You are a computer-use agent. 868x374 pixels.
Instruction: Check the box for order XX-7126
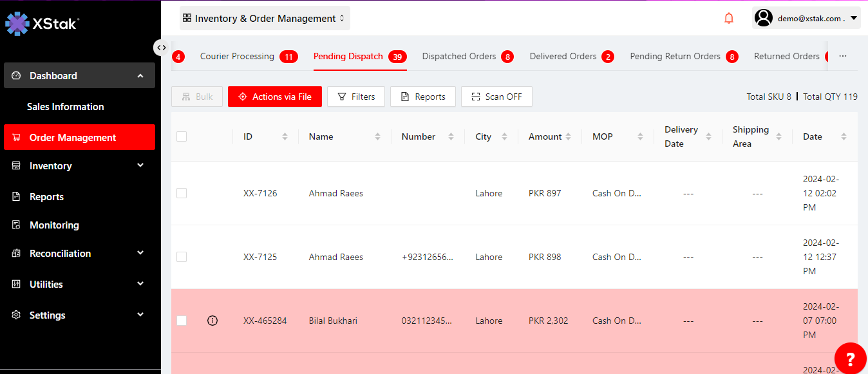(x=182, y=193)
